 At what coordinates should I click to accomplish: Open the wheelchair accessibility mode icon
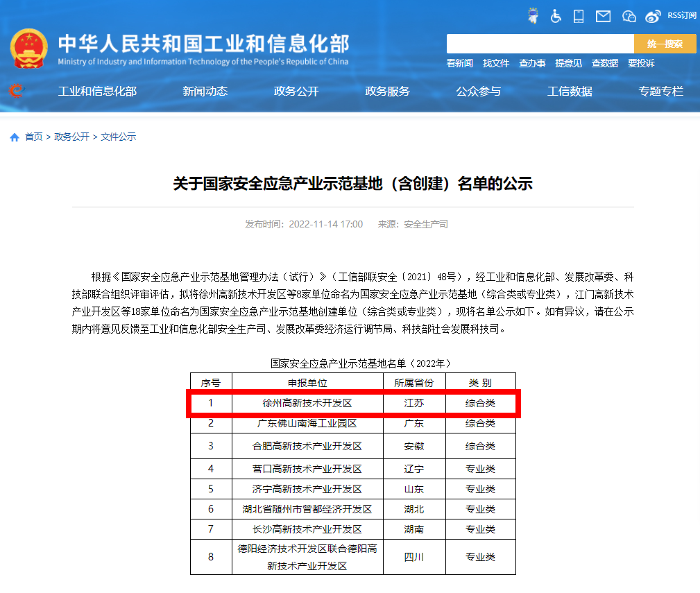pyautogui.click(x=556, y=16)
